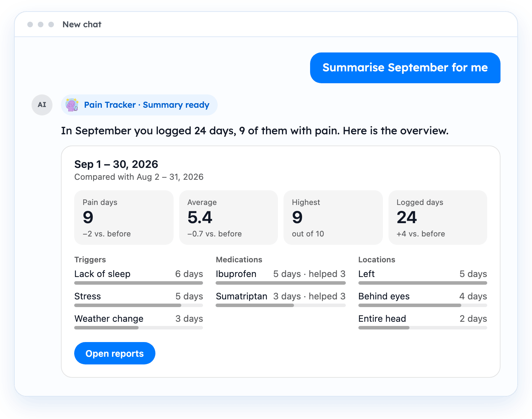Screen dimensions: 532x419
Task: Click the Stress trigger progress bar
Action: [139, 305]
